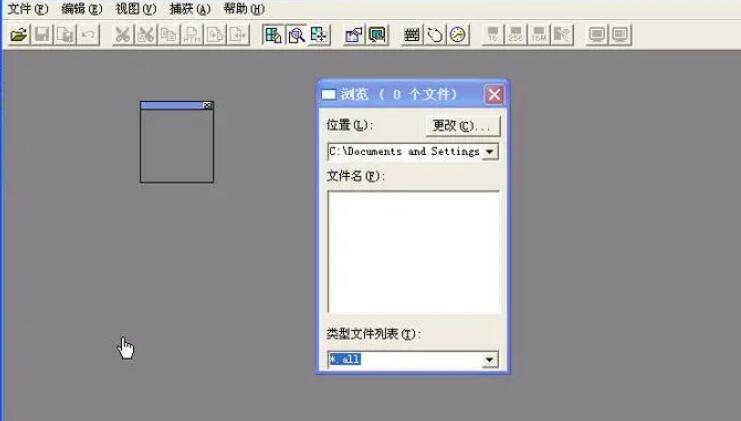Click the open folder toolbar icon
Viewport: 741px width, 421px height.
coord(19,35)
